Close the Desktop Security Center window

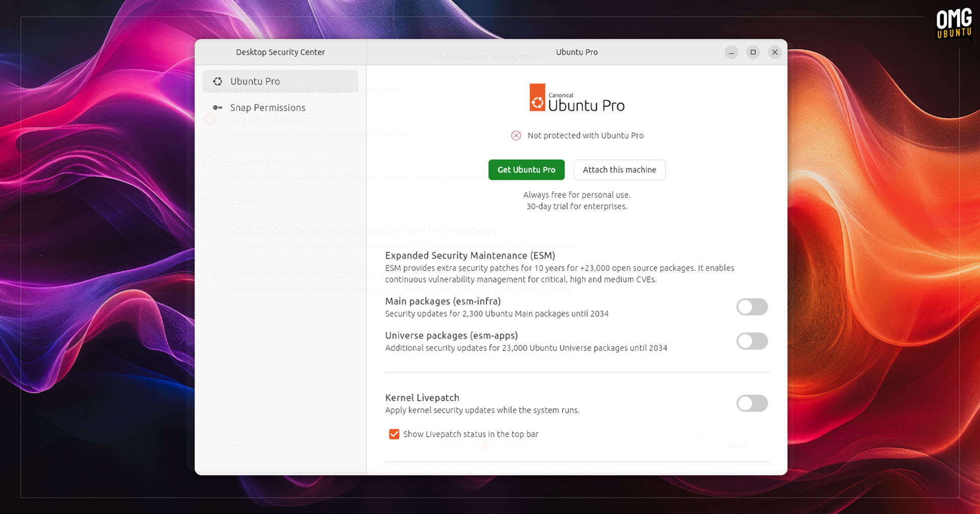click(x=775, y=52)
